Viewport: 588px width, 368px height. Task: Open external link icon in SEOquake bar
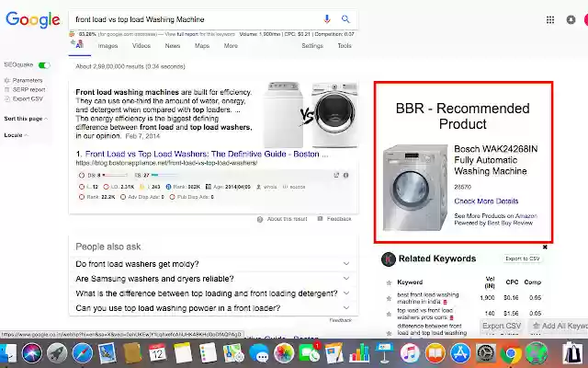pos(336,175)
